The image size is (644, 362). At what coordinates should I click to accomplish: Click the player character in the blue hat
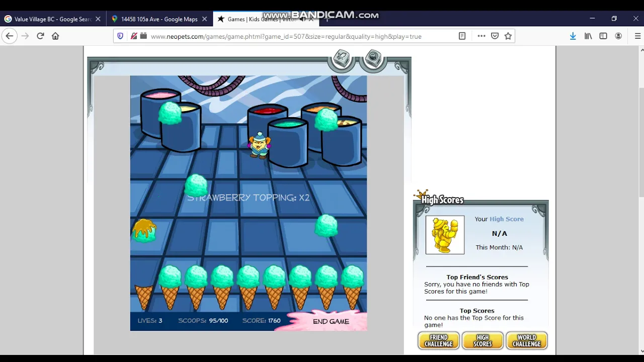(259, 145)
